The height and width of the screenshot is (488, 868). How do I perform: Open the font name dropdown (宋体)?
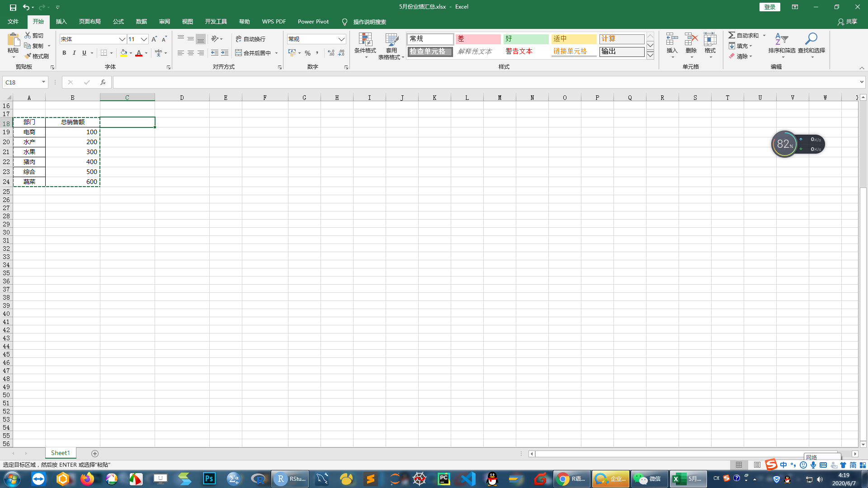pos(122,39)
